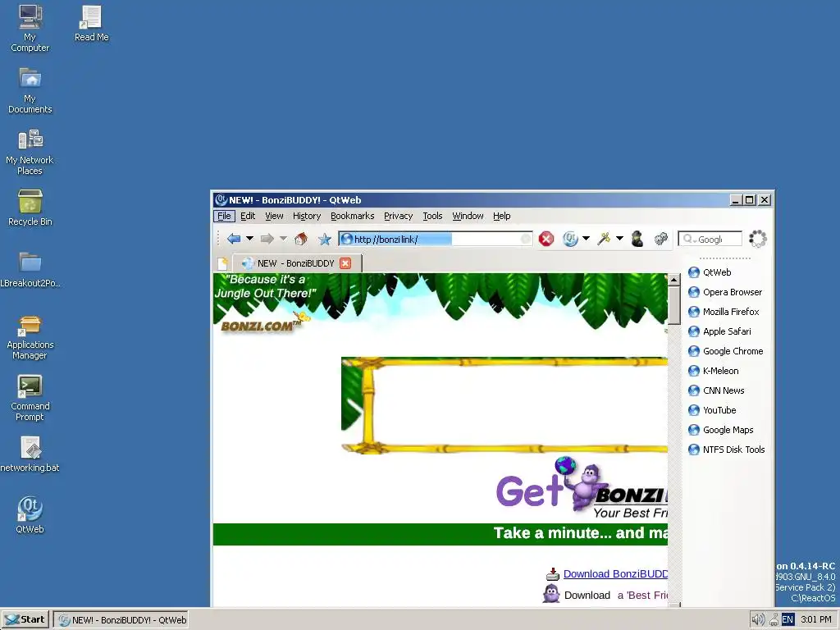Select Command Prompt desktop icon
The width and height of the screenshot is (840, 630).
30,399
